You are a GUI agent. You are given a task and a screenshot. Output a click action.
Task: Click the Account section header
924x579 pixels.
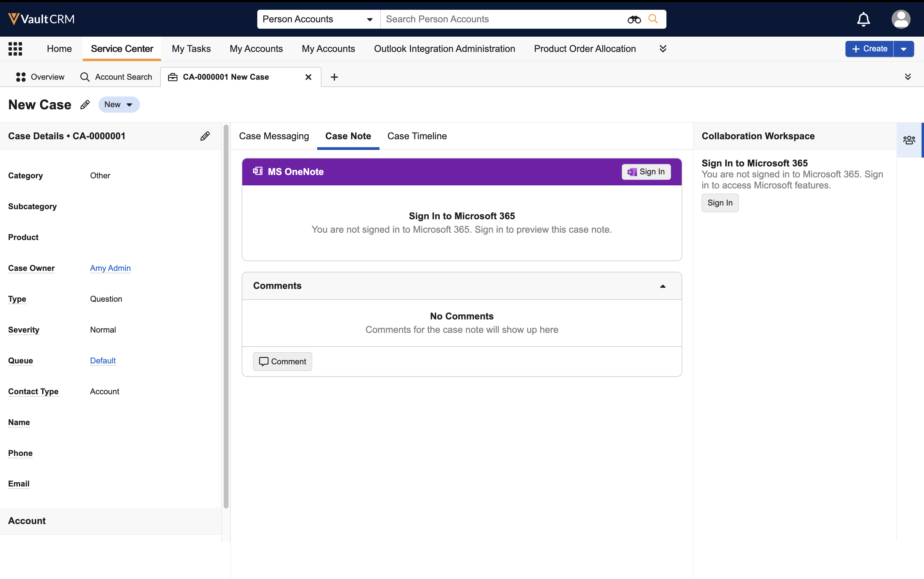(x=111, y=521)
